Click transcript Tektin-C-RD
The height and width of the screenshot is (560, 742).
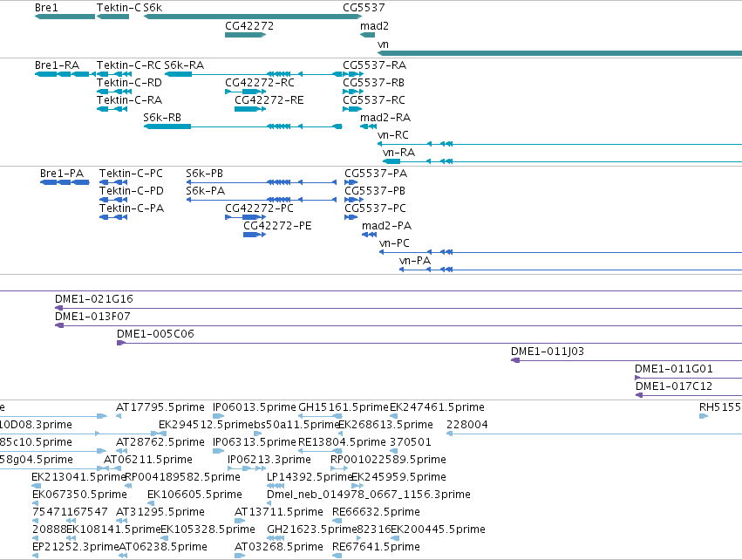[114, 92]
